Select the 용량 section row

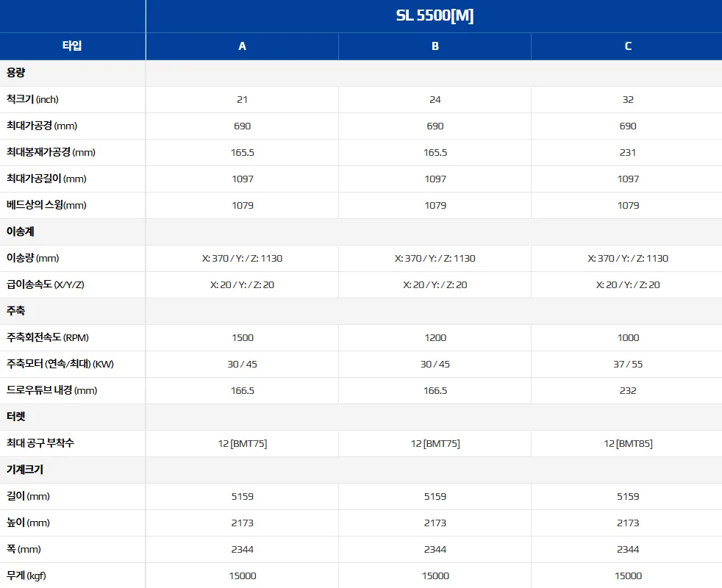coord(361,73)
